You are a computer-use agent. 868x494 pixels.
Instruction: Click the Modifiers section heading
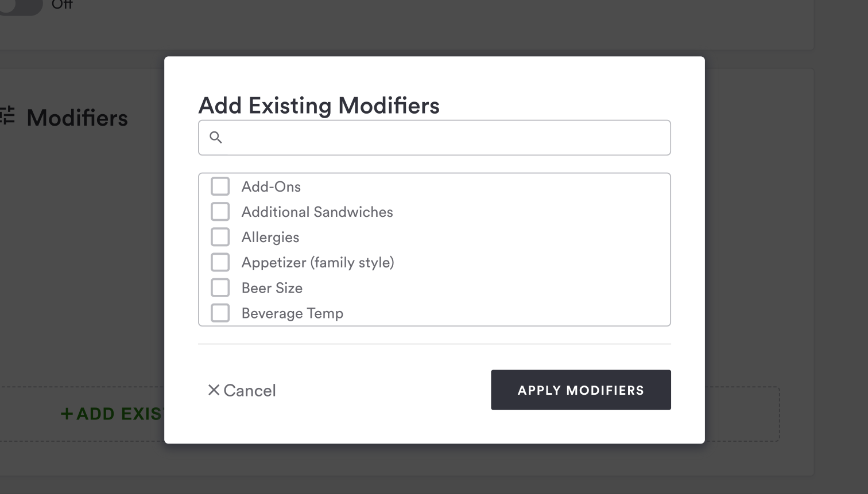pos(77,118)
